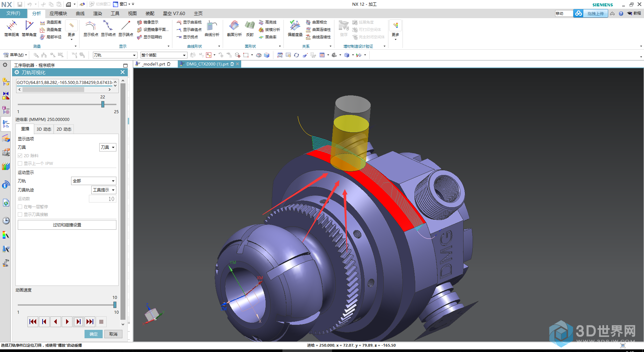Activate the 显示端点 tool

click(126, 28)
